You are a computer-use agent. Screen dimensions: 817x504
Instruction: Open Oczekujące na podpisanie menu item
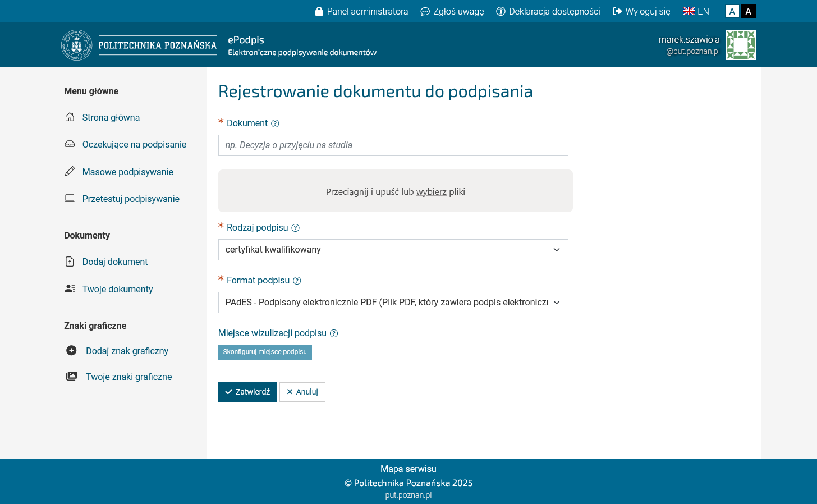point(134,145)
